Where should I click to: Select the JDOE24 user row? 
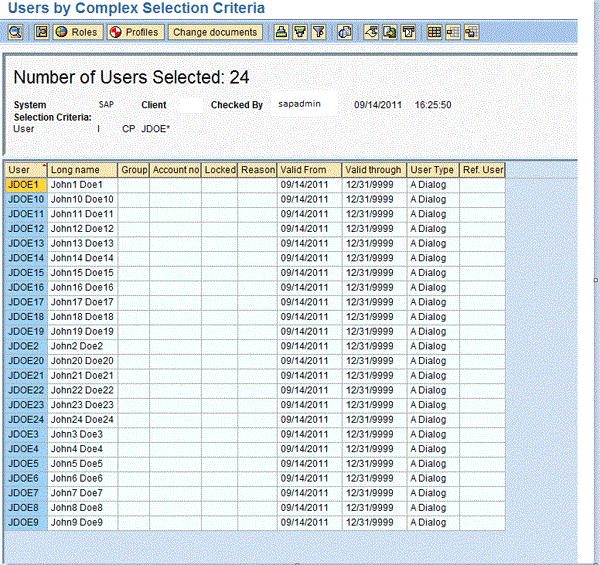click(x=25, y=420)
